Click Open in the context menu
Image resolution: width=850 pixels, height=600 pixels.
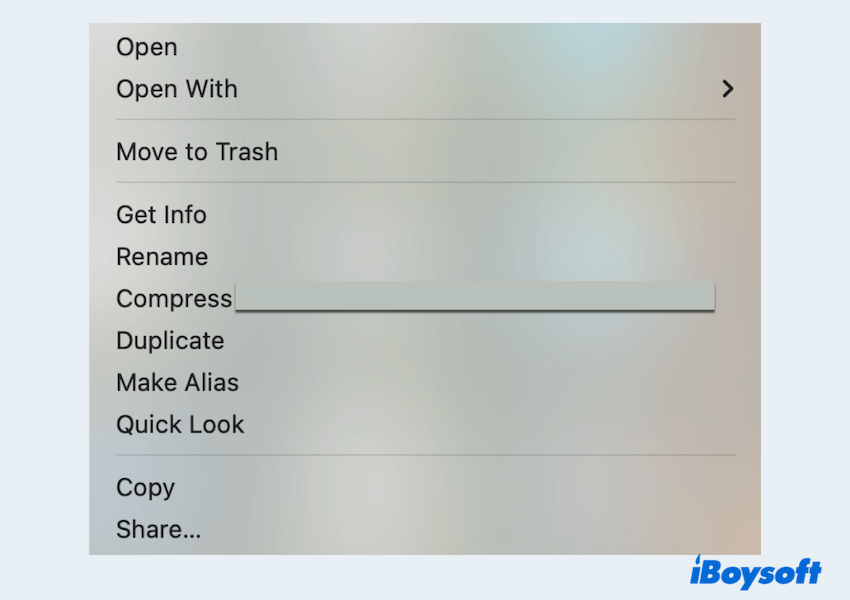[x=147, y=47]
